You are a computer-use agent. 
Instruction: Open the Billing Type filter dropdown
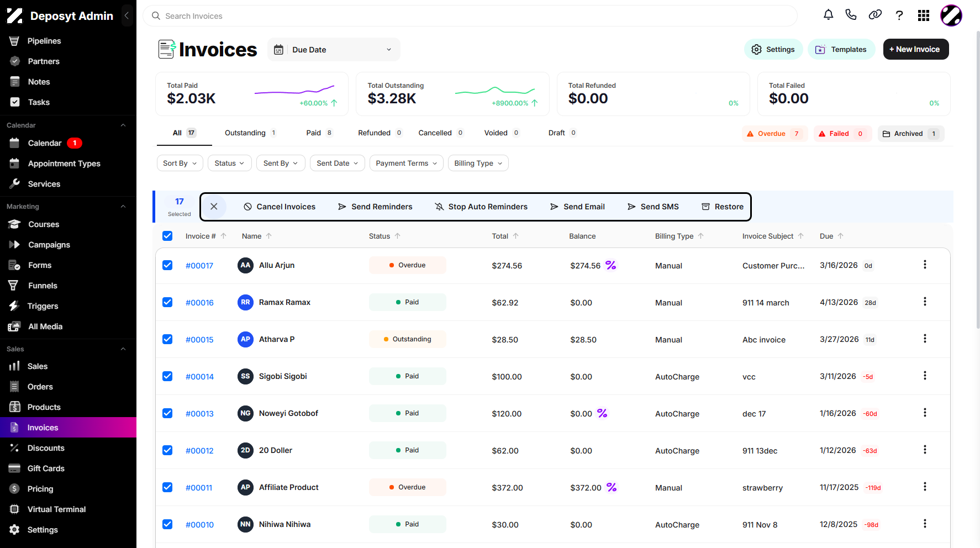point(478,163)
